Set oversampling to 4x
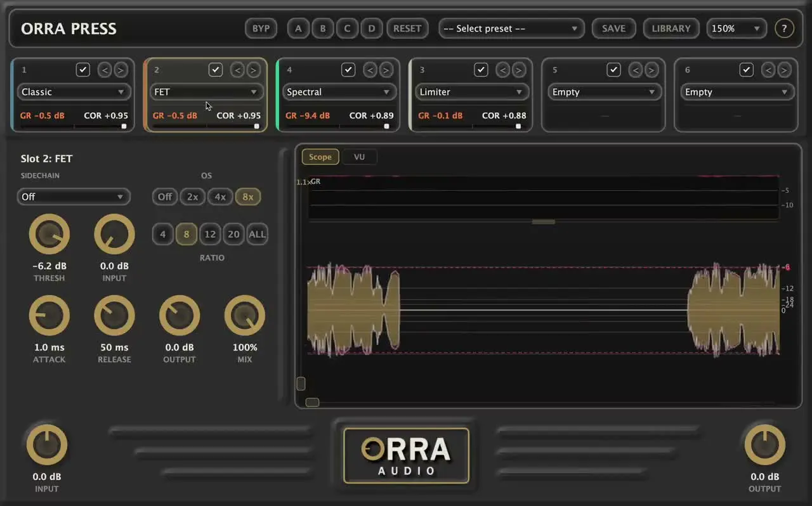The image size is (812, 506). coord(220,197)
